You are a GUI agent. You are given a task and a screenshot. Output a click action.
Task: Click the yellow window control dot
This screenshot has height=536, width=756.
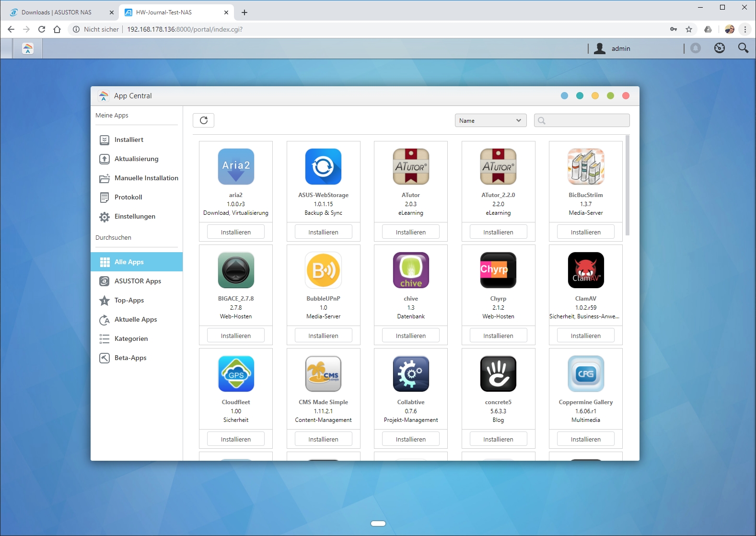click(595, 96)
